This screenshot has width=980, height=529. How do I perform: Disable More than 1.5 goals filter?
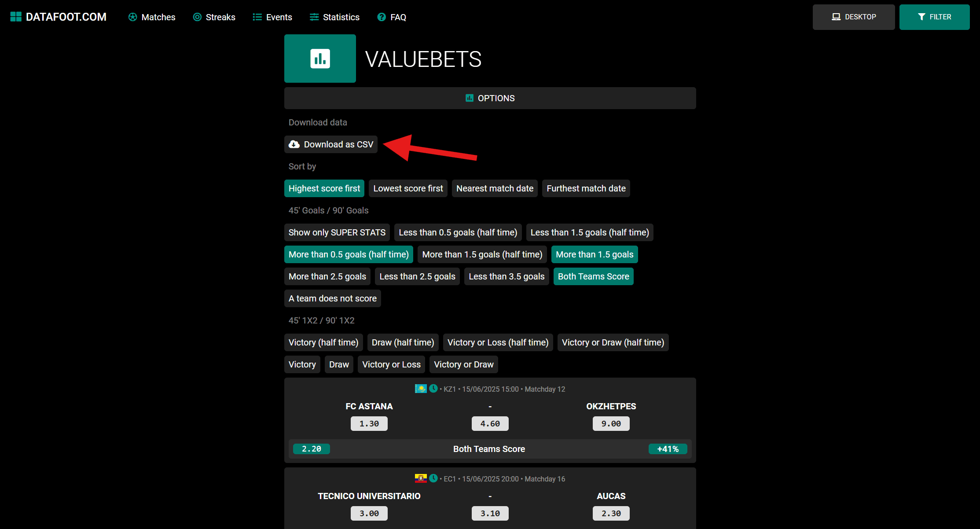(595, 254)
